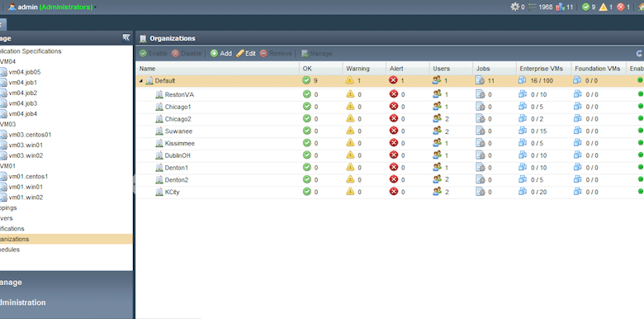The width and height of the screenshot is (644, 319).
Task: Collapse the Default organization tree node
Action: tap(141, 81)
